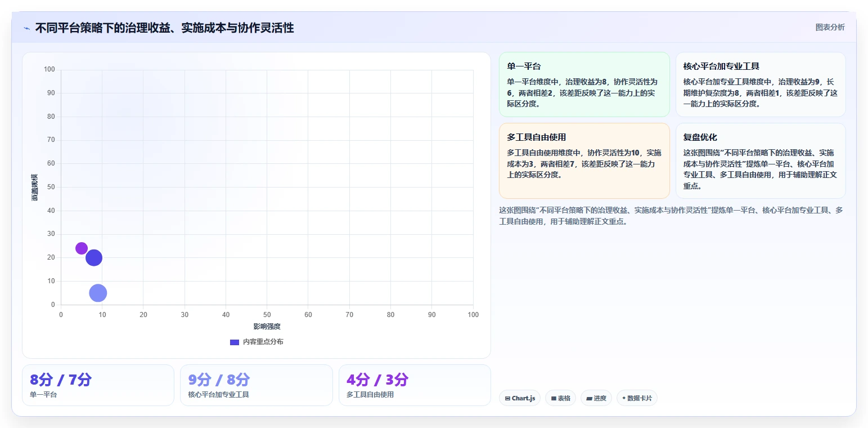Click the x-axis tick label 50
Viewport: 868px width, 428px height.
coord(267,315)
